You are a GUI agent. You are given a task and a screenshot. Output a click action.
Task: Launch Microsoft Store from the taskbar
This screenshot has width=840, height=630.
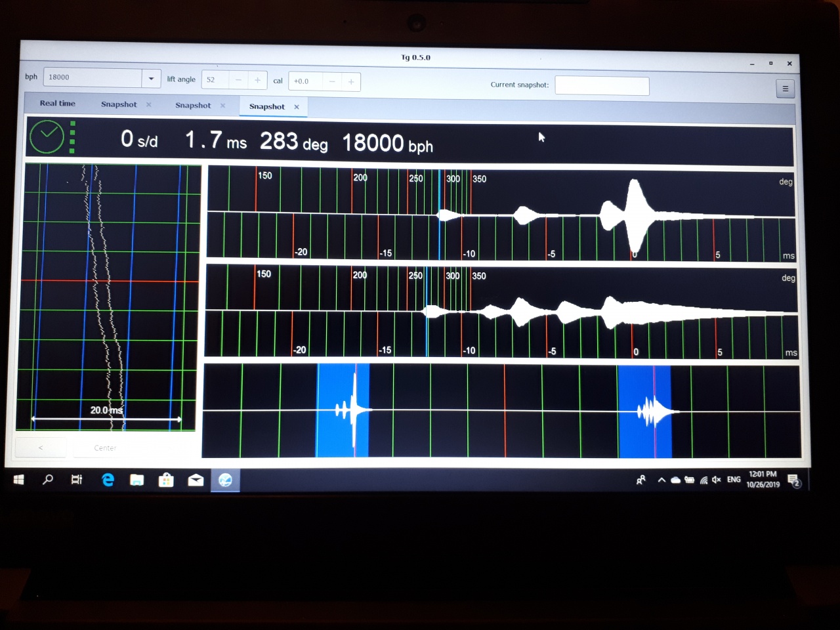[x=166, y=480]
